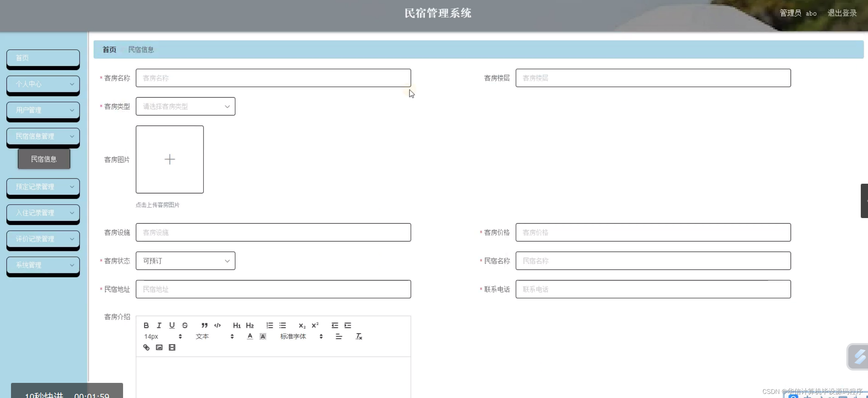Go to 首页 in the sidebar
The height and width of the screenshot is (398, 868).
pos(43,58)
